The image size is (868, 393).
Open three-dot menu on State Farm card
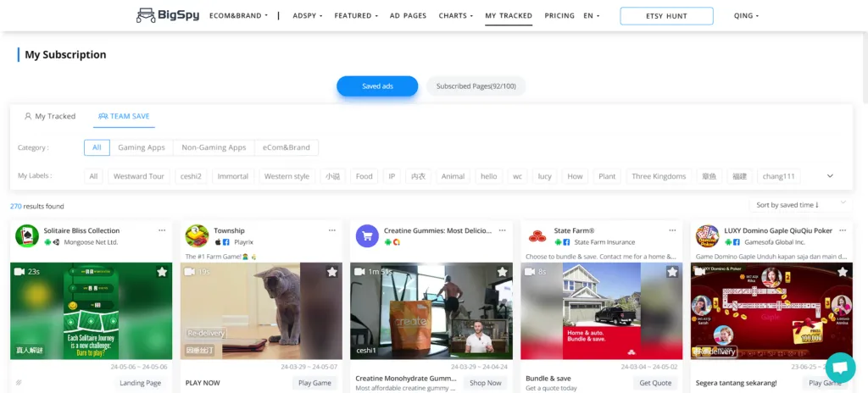click(672, 230)
